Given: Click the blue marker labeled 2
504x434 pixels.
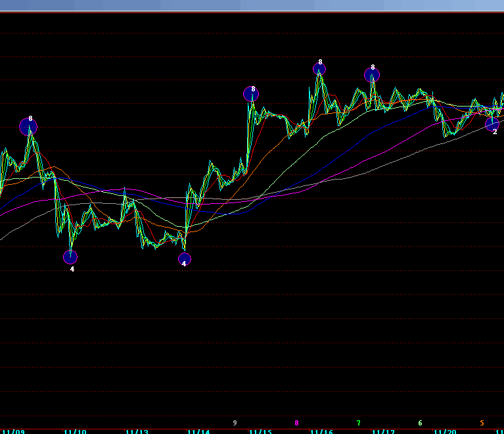Looking at the screenshot, I should (492, 123).
